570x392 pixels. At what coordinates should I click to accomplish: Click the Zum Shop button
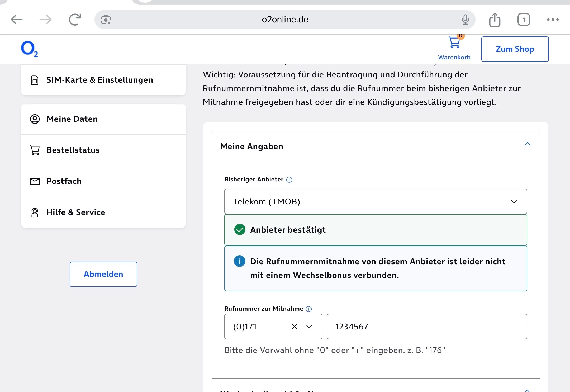coord(515,49)
